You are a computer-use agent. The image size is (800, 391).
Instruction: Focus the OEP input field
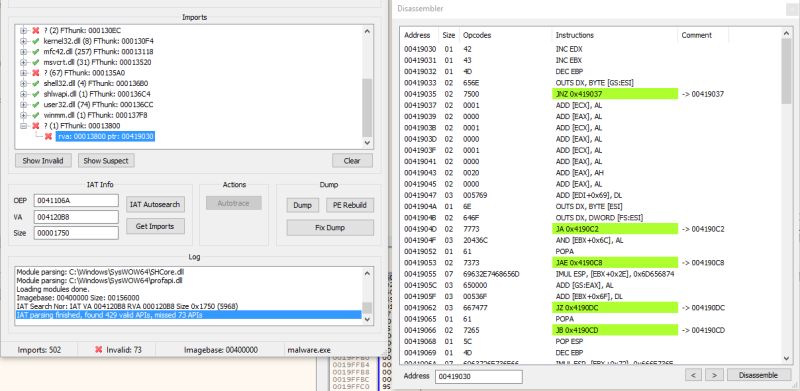pyautogui.click(x=76, y=201)
